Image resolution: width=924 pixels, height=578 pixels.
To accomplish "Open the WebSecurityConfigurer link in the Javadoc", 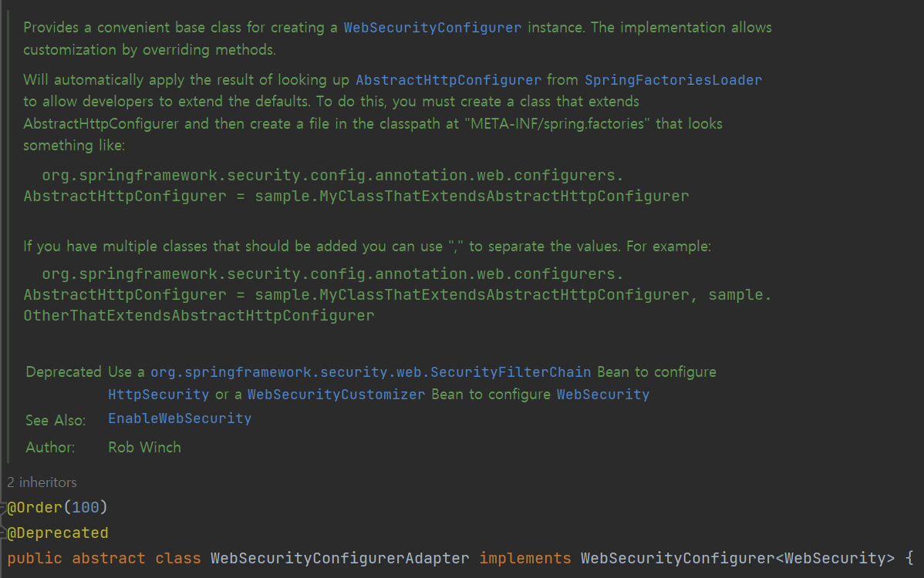I will (432, 28).
